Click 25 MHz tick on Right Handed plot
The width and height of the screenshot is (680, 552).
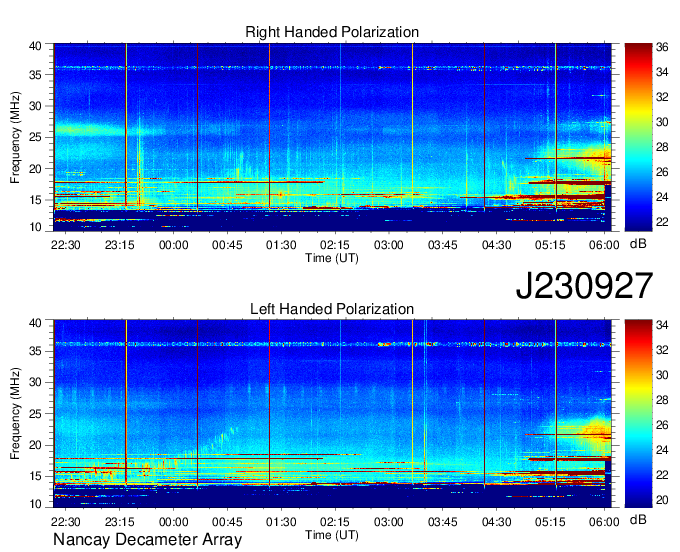(36, 137)
